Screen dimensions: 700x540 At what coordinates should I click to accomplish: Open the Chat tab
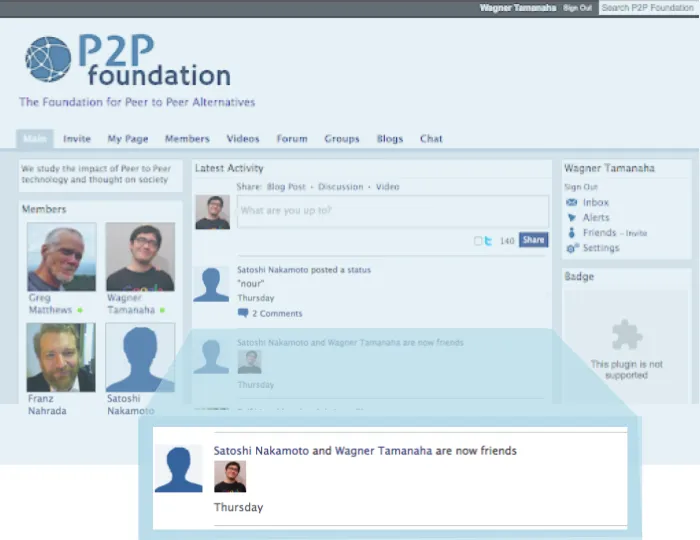[x=431, y=139]
